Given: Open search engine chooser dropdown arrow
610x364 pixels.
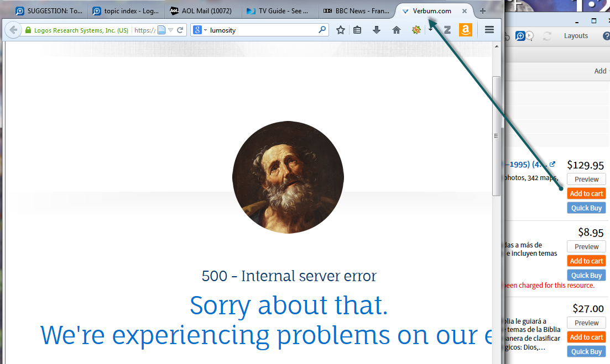Looking at the screenshot, I should pyautogui.click(x=205, y=30).
